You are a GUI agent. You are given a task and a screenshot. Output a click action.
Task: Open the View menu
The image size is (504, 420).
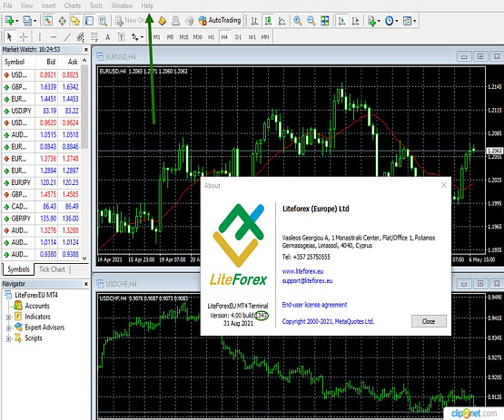(x=26, y=5)
